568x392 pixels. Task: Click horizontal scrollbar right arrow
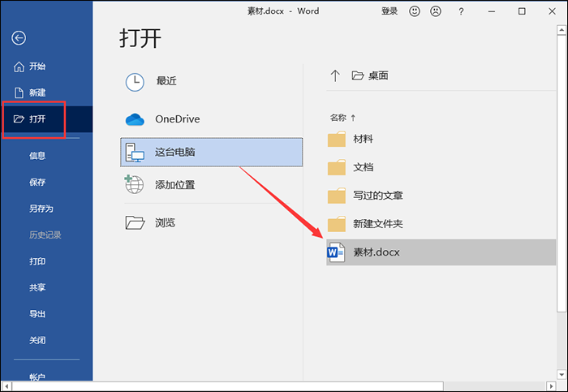(x=551, y=386)
